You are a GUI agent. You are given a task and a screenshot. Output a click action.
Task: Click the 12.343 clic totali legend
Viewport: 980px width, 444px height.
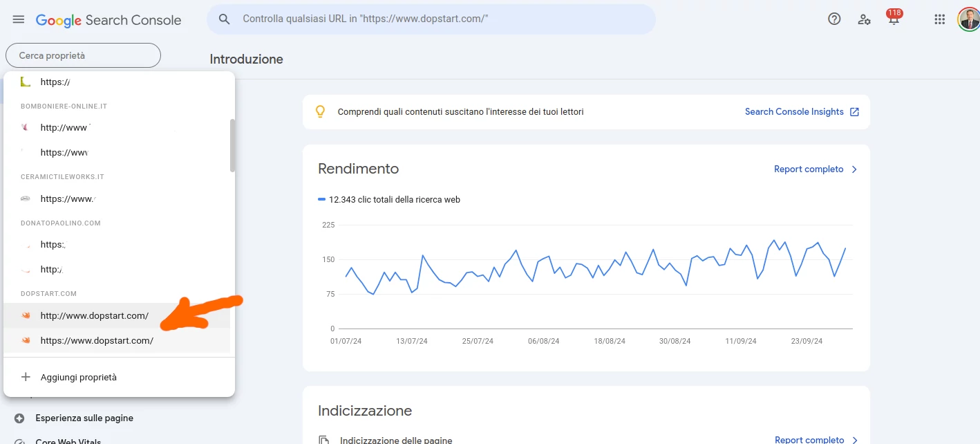(x=389, y=200)
